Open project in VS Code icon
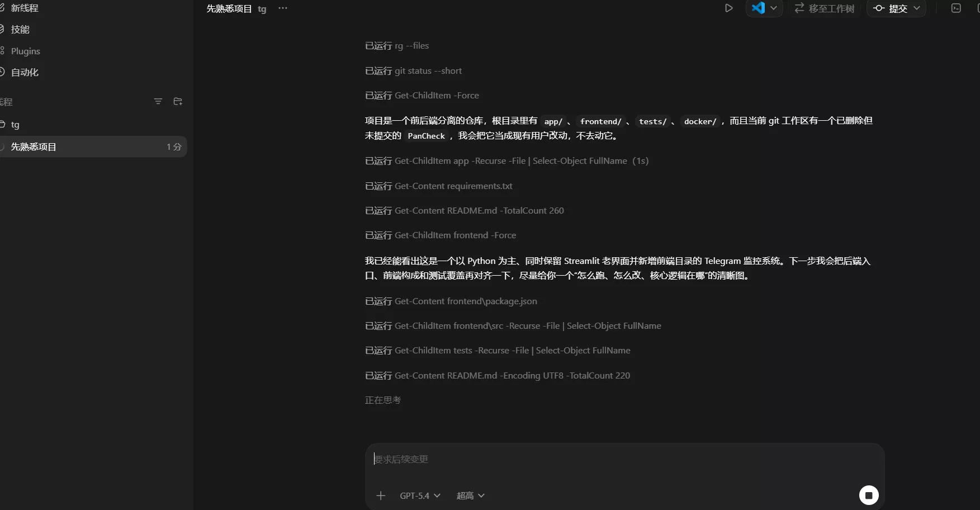The image size is (980, 510). (x=758, y=8)
